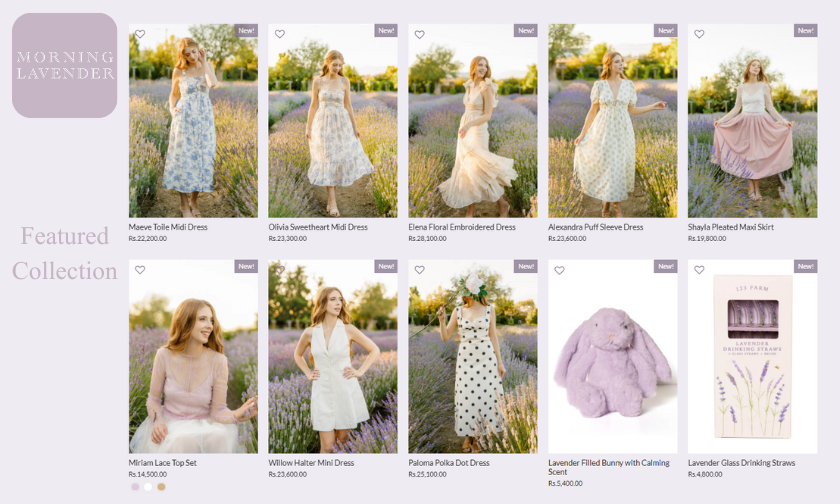Go to Paloma Polka Dot Dress title link
The height and width of the screenshot is (504, 840).
449,463
